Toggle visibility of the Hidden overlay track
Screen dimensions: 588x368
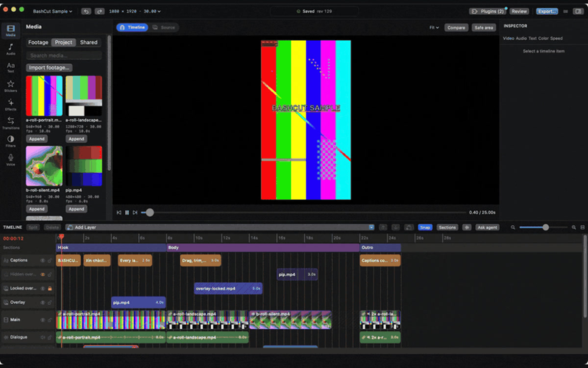(43, 274)
